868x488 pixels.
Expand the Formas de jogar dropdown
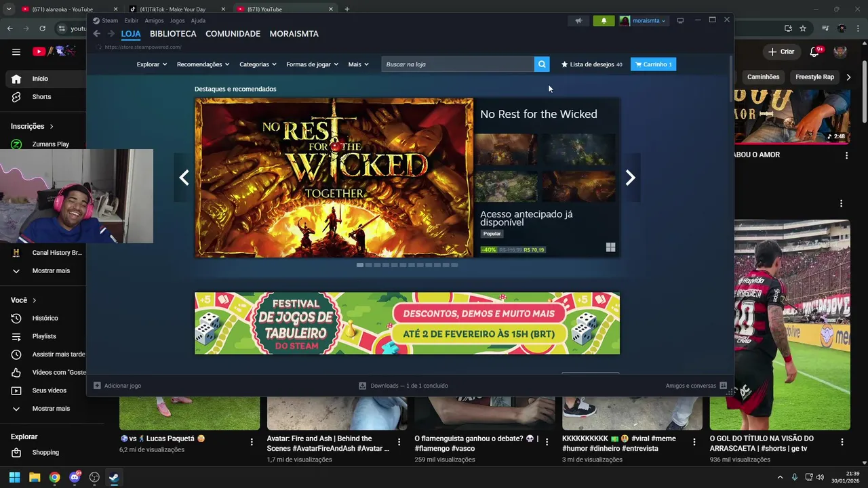pos(313,64)
